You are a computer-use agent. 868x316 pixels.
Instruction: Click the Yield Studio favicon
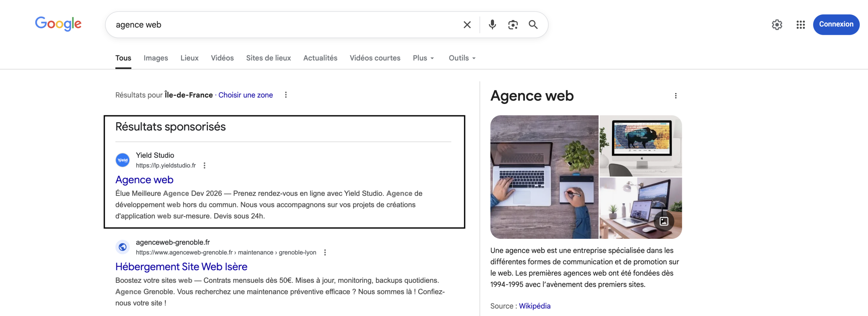(x=123, y=160)
